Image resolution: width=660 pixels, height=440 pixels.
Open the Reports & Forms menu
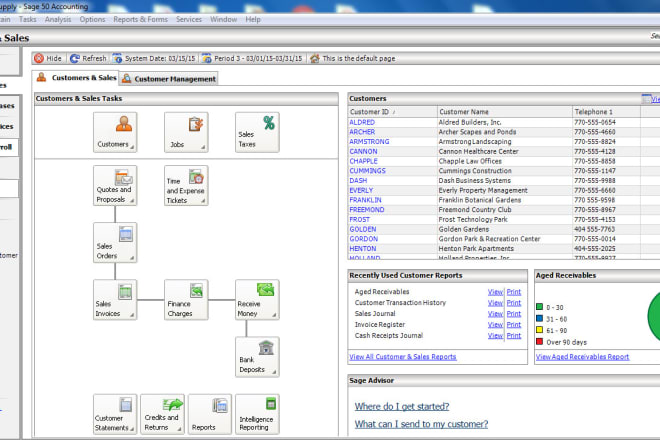pos(140,19)
